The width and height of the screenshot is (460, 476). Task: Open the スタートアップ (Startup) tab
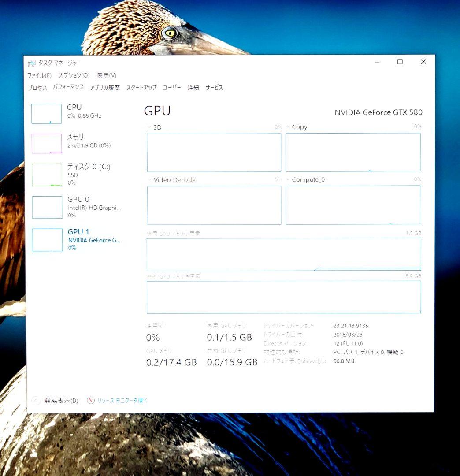point(141,88)
